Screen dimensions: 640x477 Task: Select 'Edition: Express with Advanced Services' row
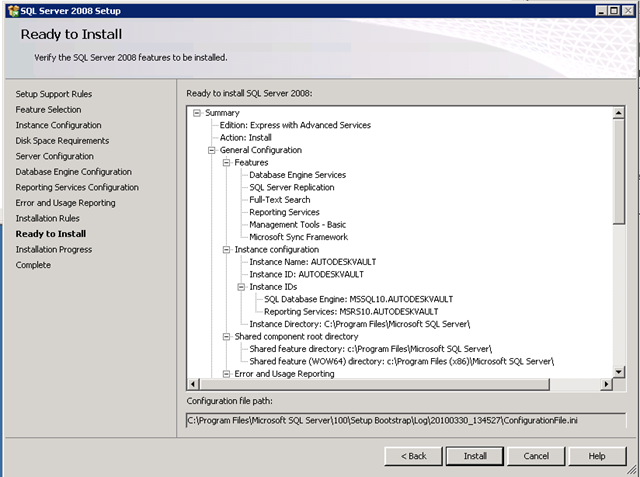pos(295,125)
